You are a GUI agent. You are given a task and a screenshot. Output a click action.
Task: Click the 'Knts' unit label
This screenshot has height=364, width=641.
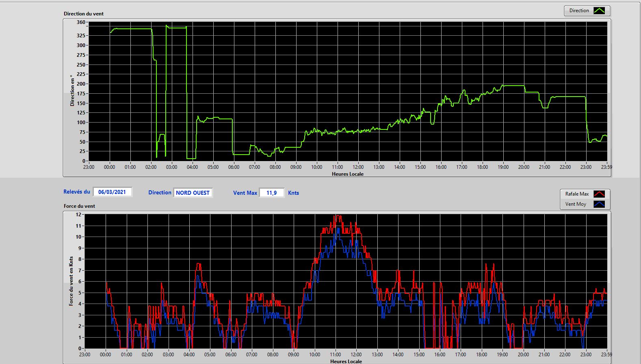coord(293,193)
